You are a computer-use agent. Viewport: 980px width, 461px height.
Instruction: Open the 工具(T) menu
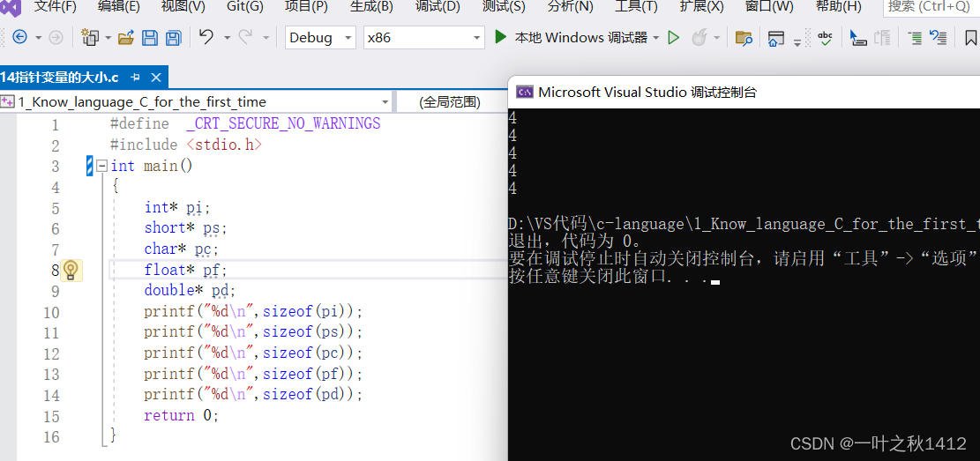(636, 7)
